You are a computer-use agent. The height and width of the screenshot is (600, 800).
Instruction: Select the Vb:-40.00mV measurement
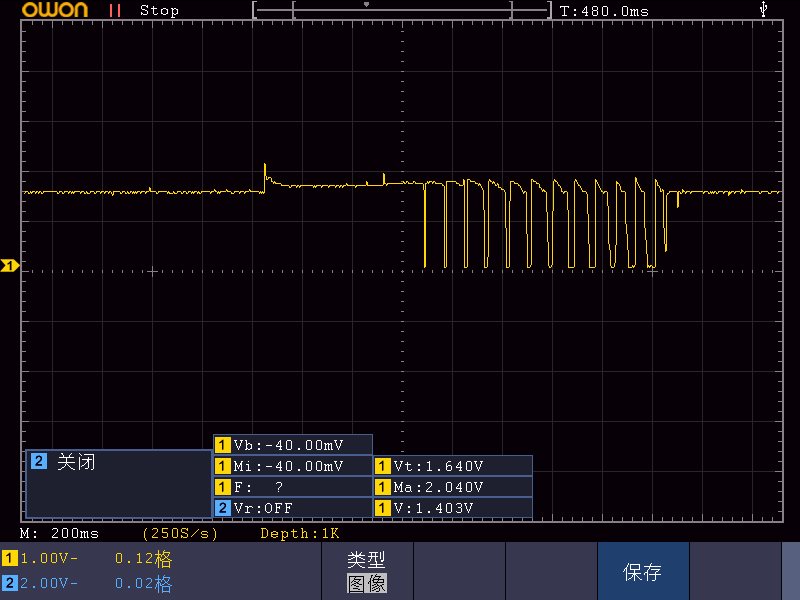[x=293, y=444]
